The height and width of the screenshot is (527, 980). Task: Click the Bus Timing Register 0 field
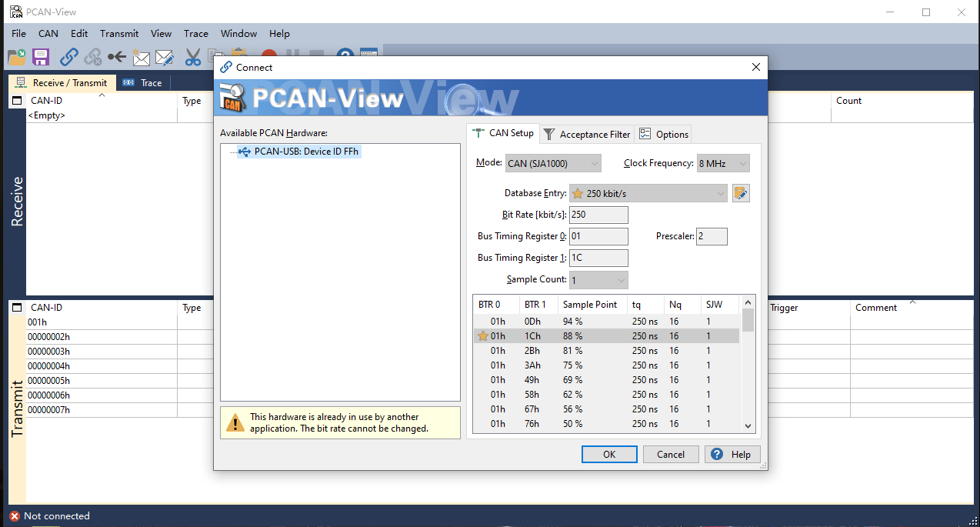tap(598, 237)
